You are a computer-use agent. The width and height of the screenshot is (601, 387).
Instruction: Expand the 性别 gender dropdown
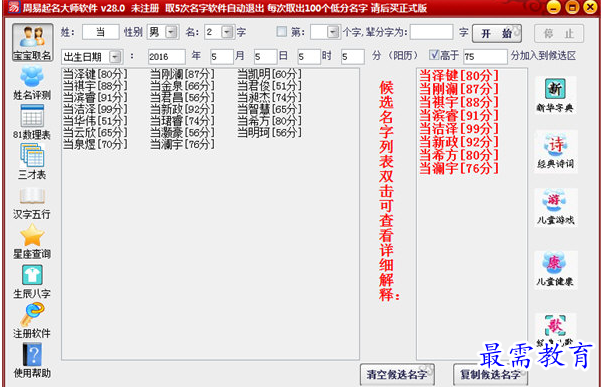click(x=172, y=32)
